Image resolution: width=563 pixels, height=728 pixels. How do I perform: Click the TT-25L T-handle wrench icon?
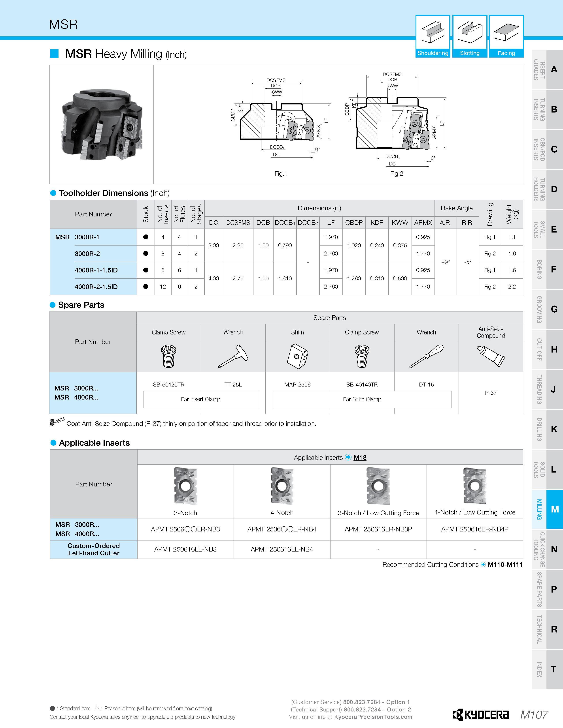point(233,356)
